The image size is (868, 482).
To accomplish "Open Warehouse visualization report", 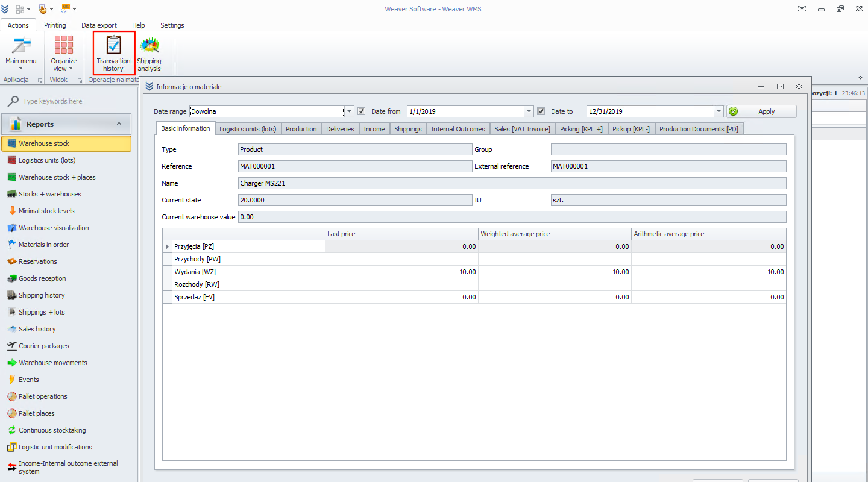I will 66,228.
